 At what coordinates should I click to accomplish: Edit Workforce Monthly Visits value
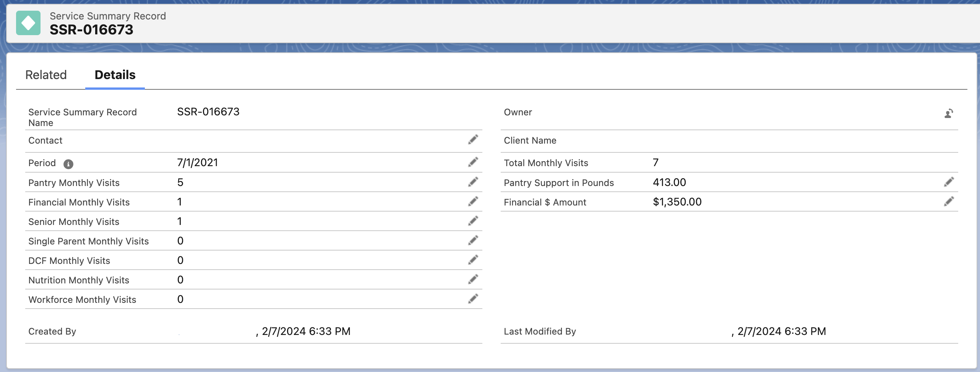click(474, 299)
